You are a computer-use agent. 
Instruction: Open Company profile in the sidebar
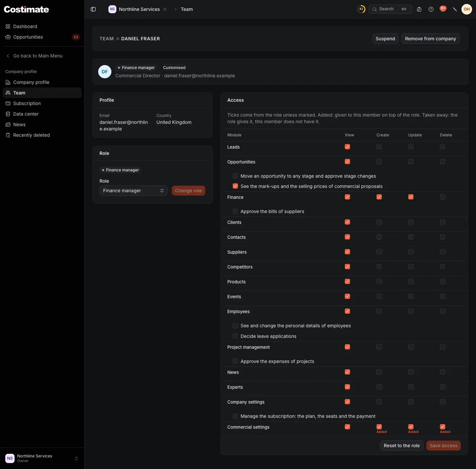pyautogui.click(x=42, y=82)
